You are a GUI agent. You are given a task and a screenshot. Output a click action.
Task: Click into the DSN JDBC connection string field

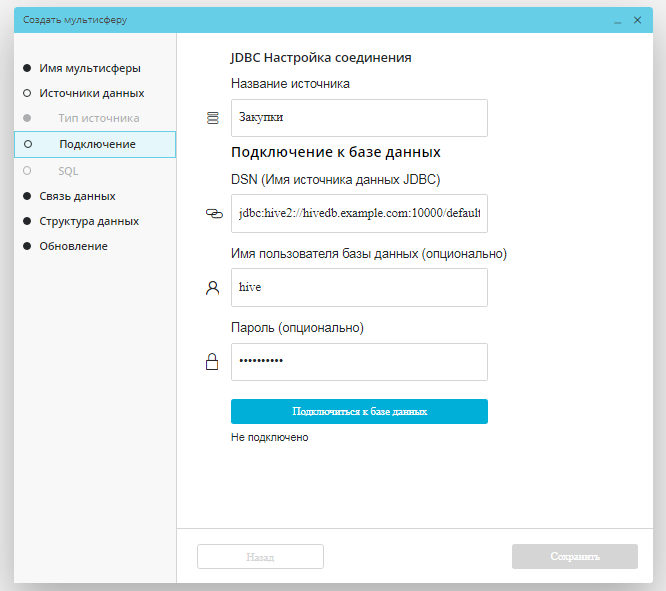click(x=358, y=213)
